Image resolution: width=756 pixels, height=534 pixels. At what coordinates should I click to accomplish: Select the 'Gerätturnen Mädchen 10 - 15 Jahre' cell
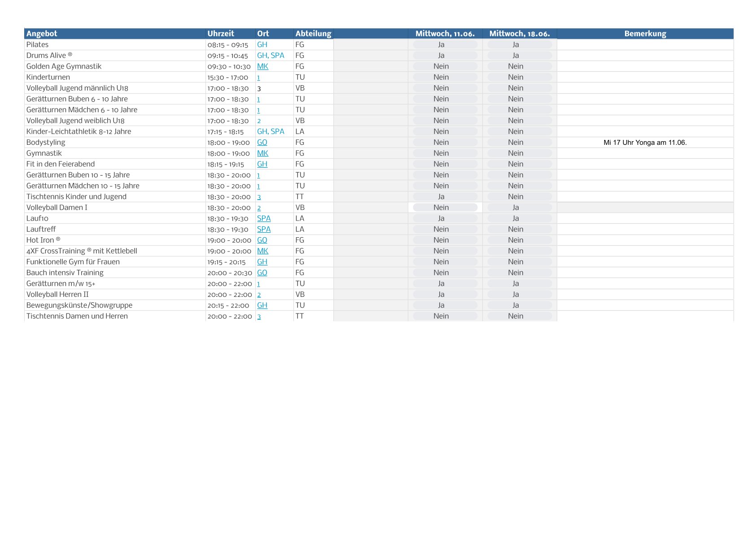pos(115,186)
